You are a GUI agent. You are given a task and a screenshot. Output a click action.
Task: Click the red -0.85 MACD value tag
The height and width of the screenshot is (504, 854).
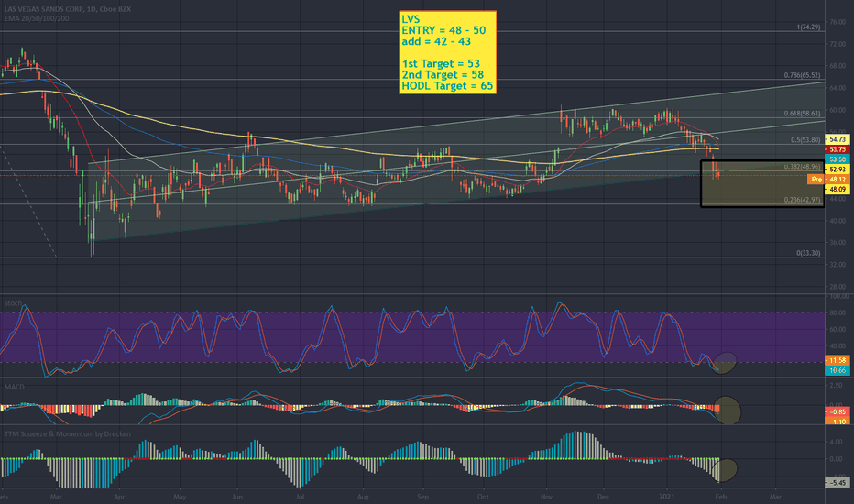click(838, 412)
